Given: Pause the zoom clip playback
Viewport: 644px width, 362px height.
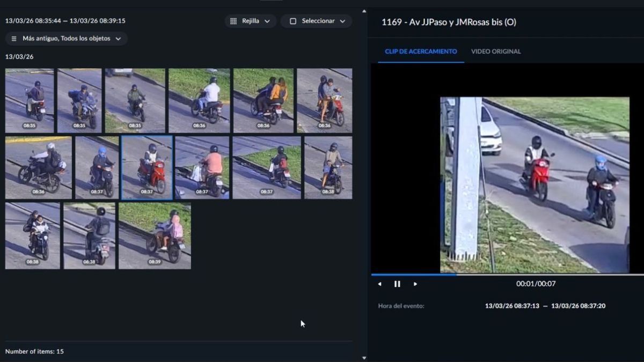Looking at the screenshot, I should [397, 284].
